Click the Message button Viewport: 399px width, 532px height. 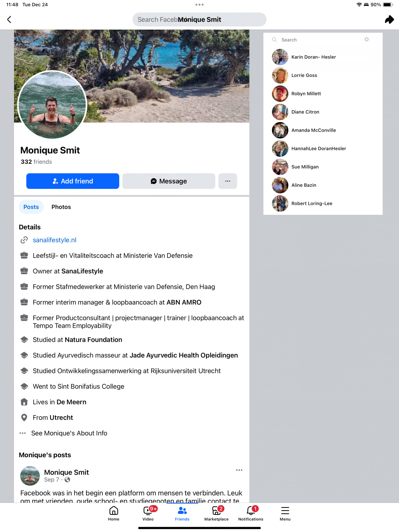169,181
